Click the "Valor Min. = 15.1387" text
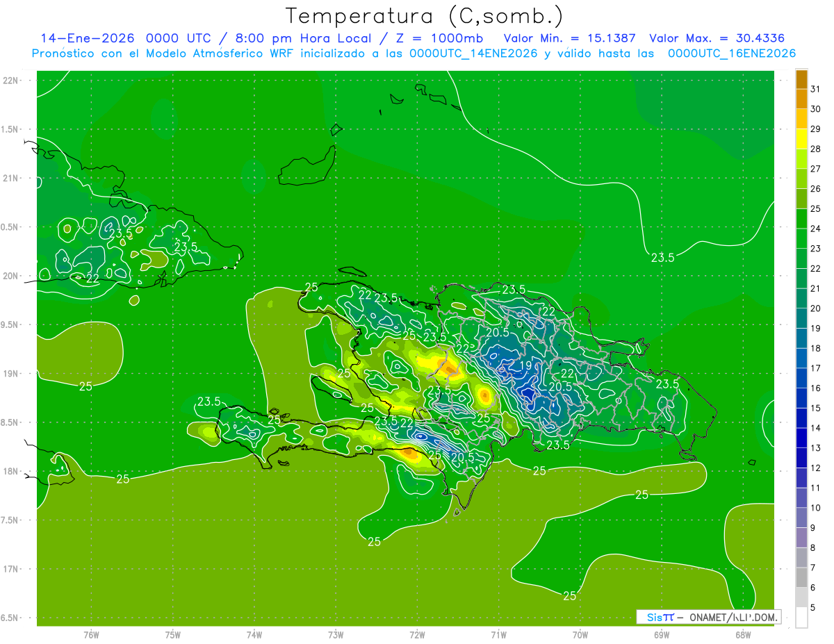The width and height of the screenshot is (834, 644). pos(569,38)
